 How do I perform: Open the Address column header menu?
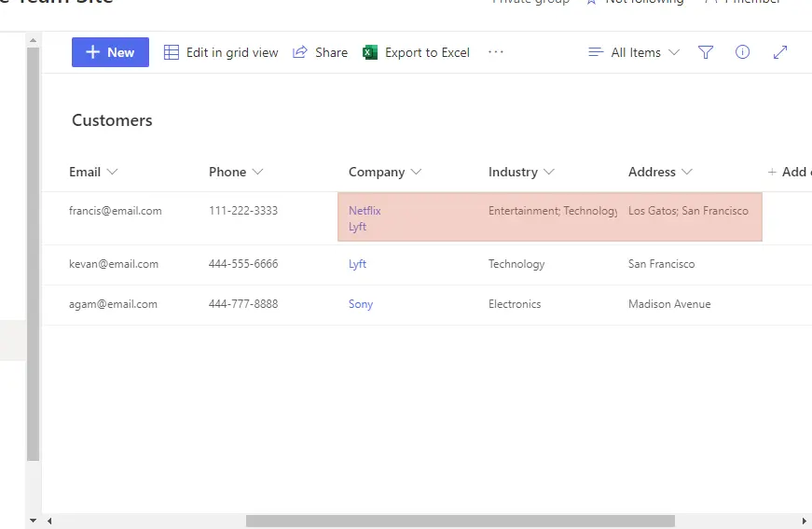[x=660, y=172]
